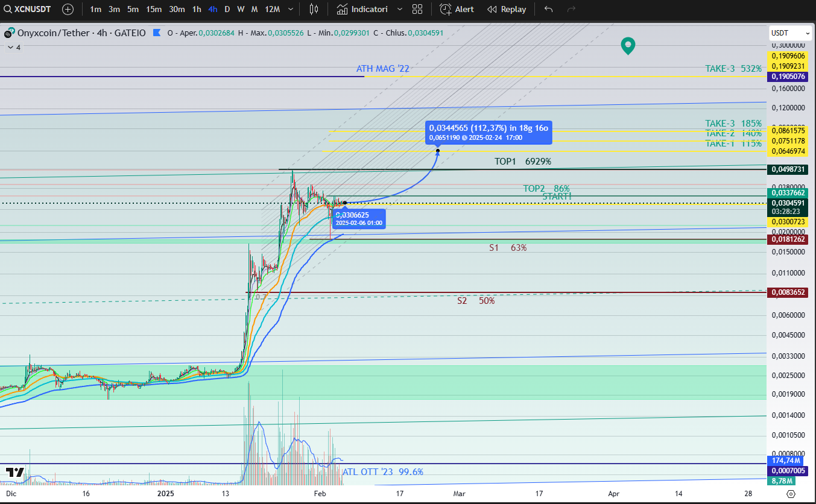Start bar Replay mode

[507, 9]
